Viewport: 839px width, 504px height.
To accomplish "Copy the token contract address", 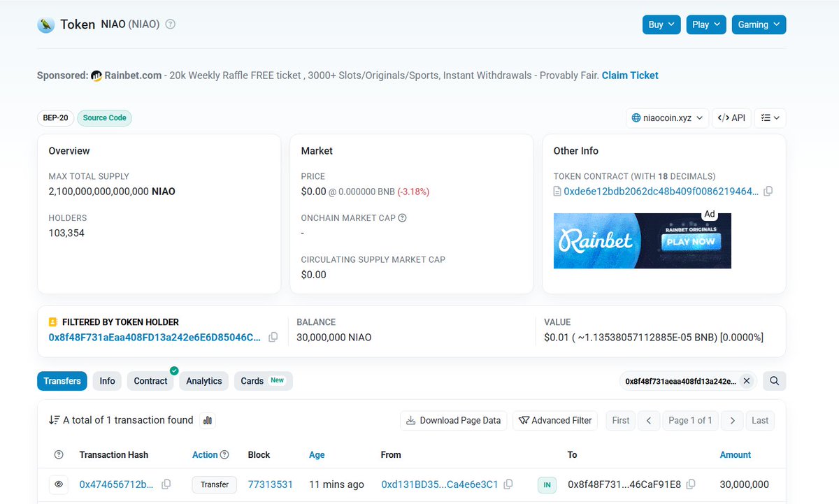I will click(768, 191).
